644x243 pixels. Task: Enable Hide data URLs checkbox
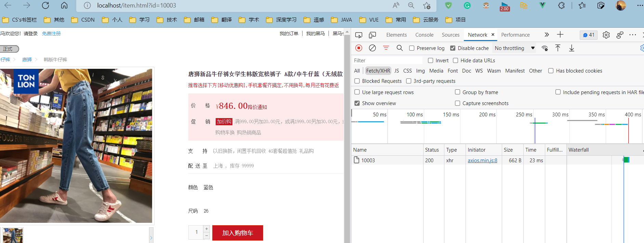point(456,61)
